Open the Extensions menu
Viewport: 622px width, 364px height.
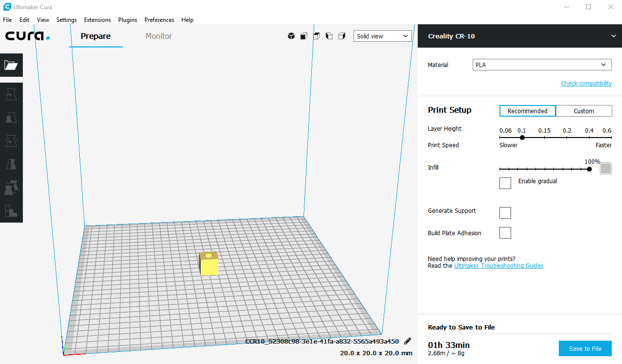[x=97, y=20]
